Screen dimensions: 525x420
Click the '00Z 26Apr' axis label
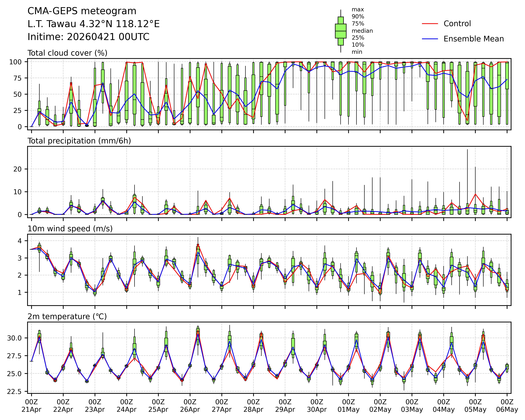click(190, 405)
